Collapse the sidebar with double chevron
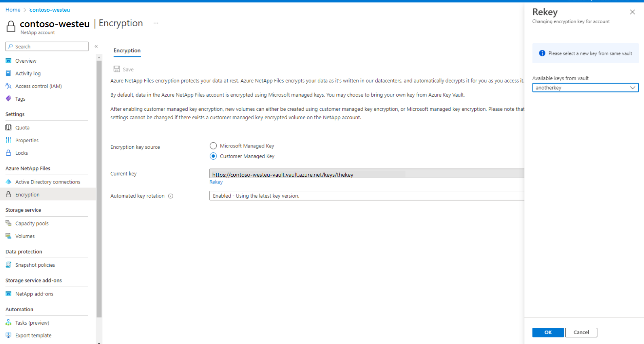This screenshot has width=644, height=344. (x=96, y=46)
